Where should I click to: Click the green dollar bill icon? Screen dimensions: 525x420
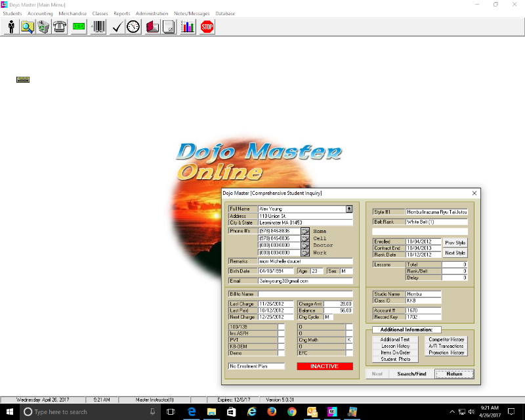coord(79,27)
